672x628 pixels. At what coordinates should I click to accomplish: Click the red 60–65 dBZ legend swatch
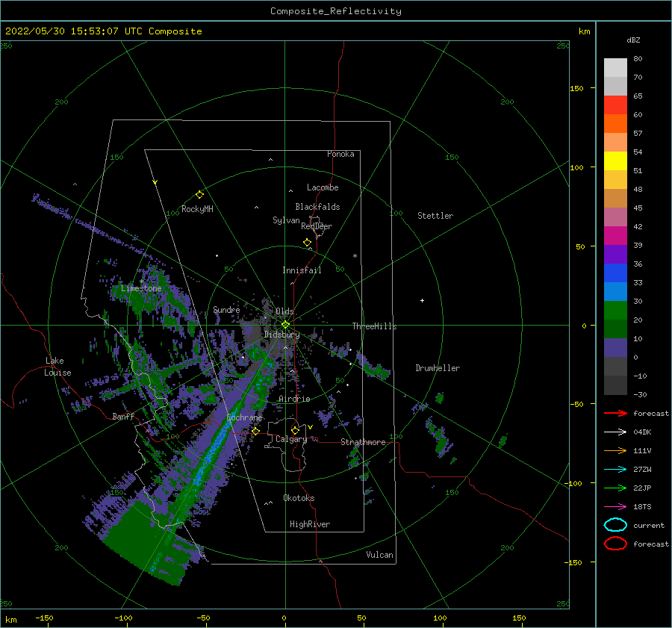(615, 105)
